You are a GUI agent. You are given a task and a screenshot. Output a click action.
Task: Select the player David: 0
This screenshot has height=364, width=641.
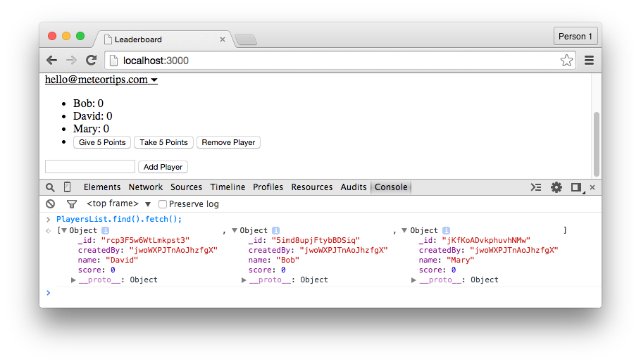pos(93,116)
